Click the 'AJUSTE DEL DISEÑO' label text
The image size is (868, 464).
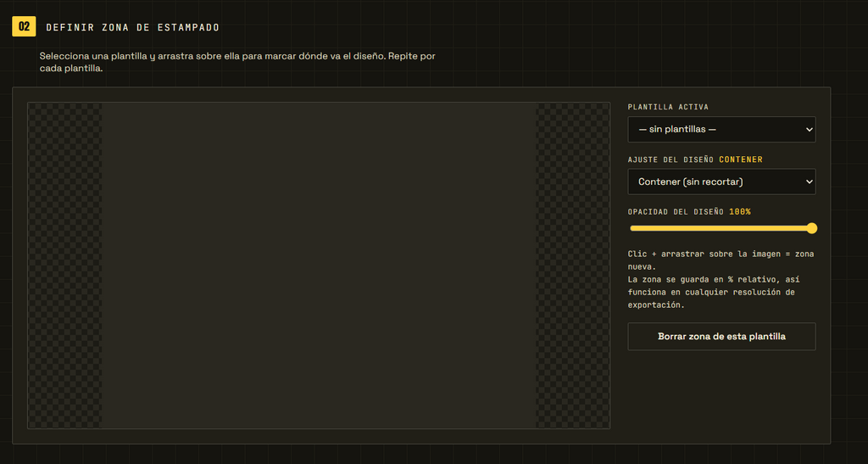[x=671, y=159]
